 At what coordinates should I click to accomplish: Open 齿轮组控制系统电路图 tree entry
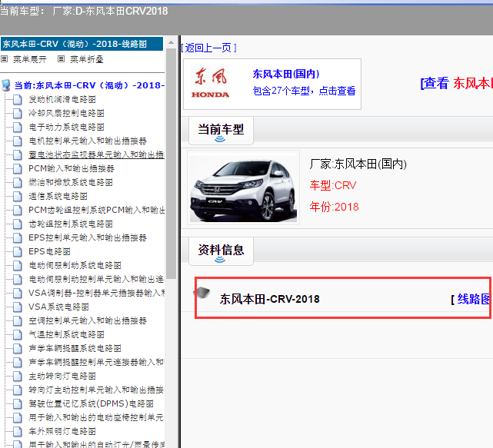(71, 224)
